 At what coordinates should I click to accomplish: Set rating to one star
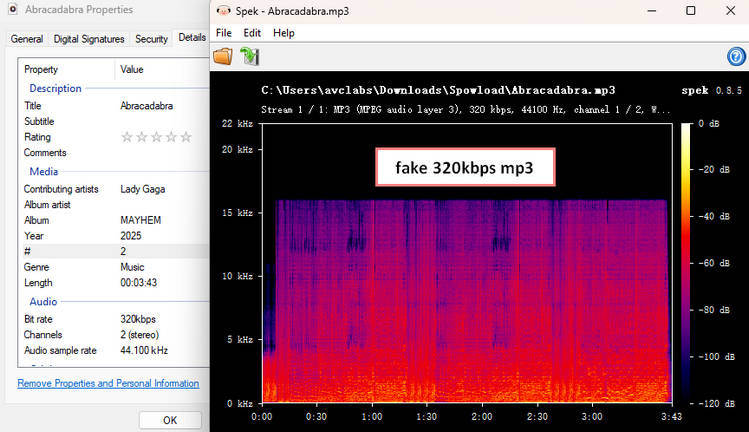pos(127,137)
